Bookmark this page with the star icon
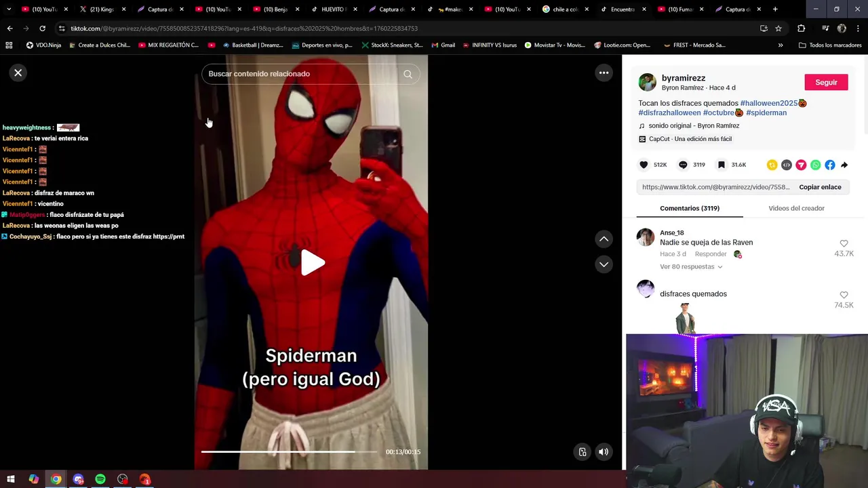The image size is (868, 488). [778, 28]
